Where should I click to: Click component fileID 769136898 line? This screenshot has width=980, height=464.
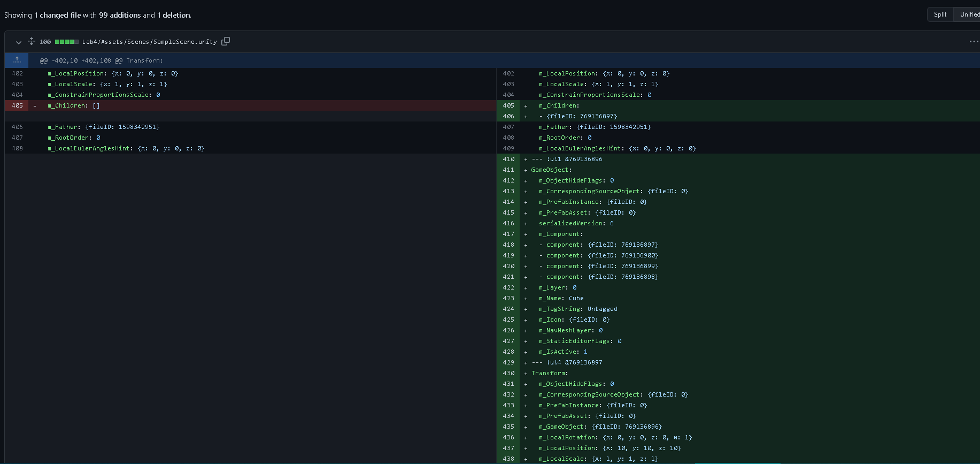coord(599,277)
